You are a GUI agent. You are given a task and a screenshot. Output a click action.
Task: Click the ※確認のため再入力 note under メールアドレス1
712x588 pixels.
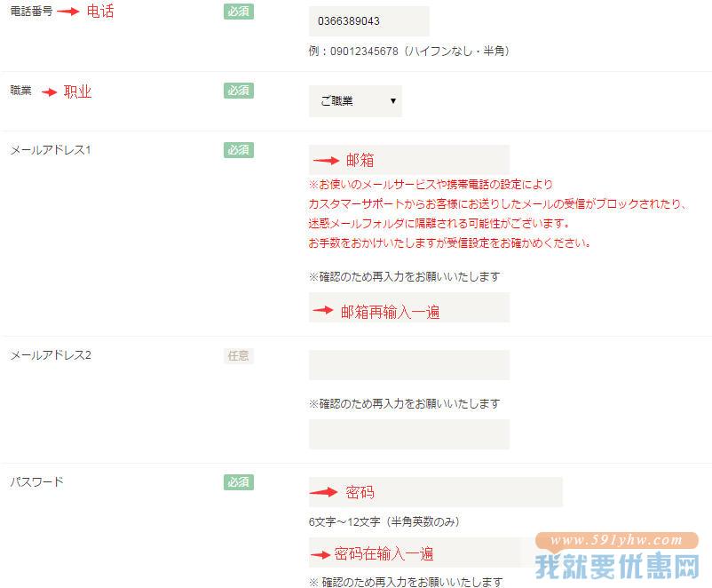point(405,276)
